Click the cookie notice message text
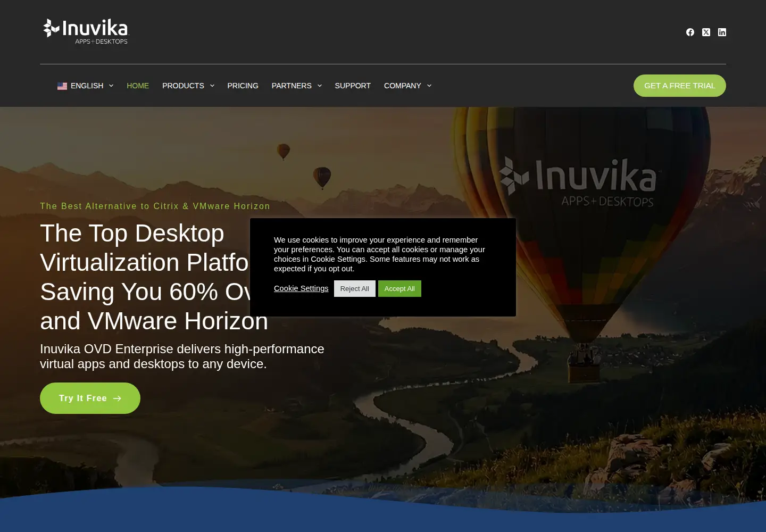Image resolution: width=766 pixels, height=532 pixels. click(x=379, y=254)
